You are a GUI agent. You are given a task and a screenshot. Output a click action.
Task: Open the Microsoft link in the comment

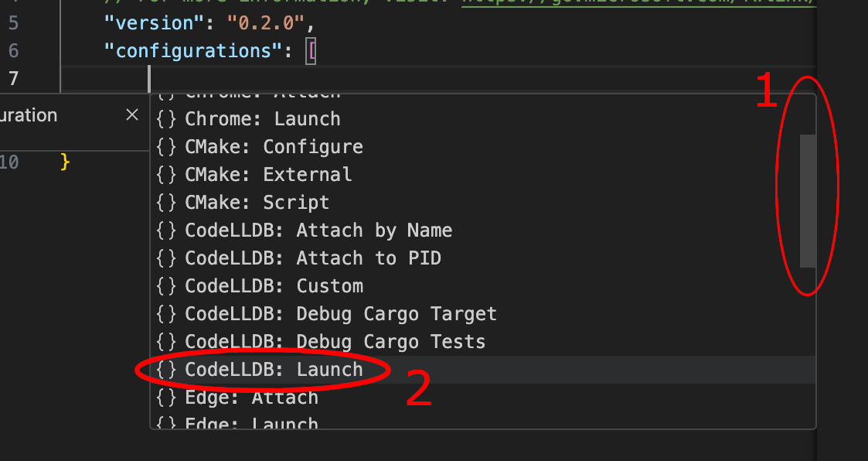tap(638, 2)
